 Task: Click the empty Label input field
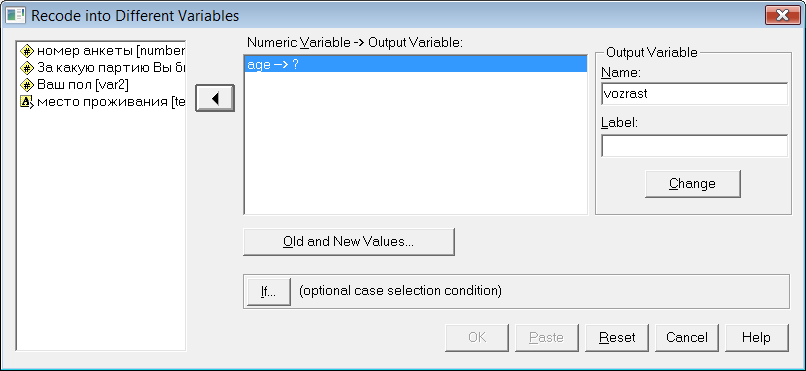click(x=694, y=146)
